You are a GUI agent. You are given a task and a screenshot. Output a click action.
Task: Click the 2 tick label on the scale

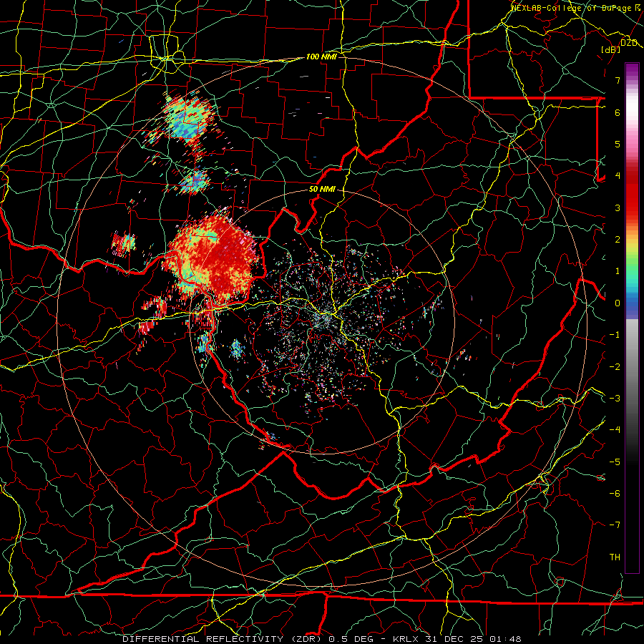[618, 240]
